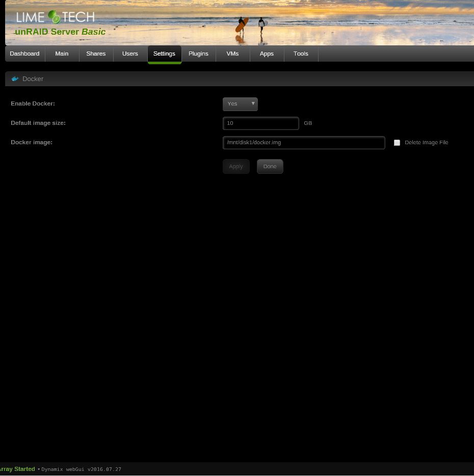Click 'Dynamix webGui v2016.07.27' footer text
This screenshot has height=476, width=474.
pos(82,469)
